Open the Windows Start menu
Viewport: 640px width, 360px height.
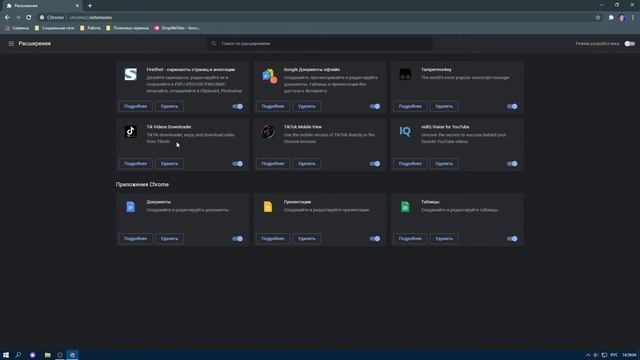click(6, 355)
